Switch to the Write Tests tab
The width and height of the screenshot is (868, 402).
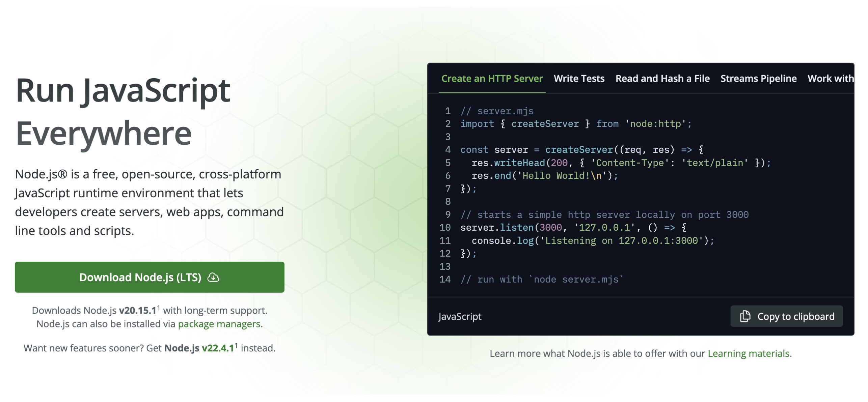click(579, 79)
